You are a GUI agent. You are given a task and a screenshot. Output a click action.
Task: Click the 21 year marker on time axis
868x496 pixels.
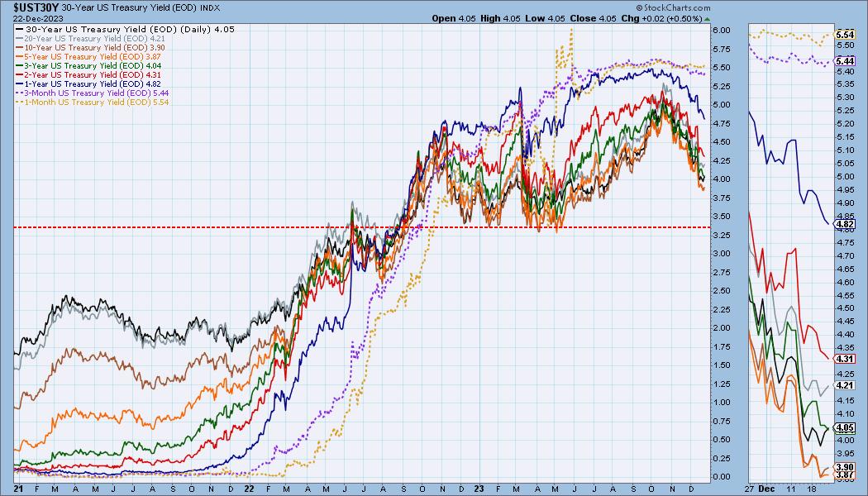coord(18,489)
